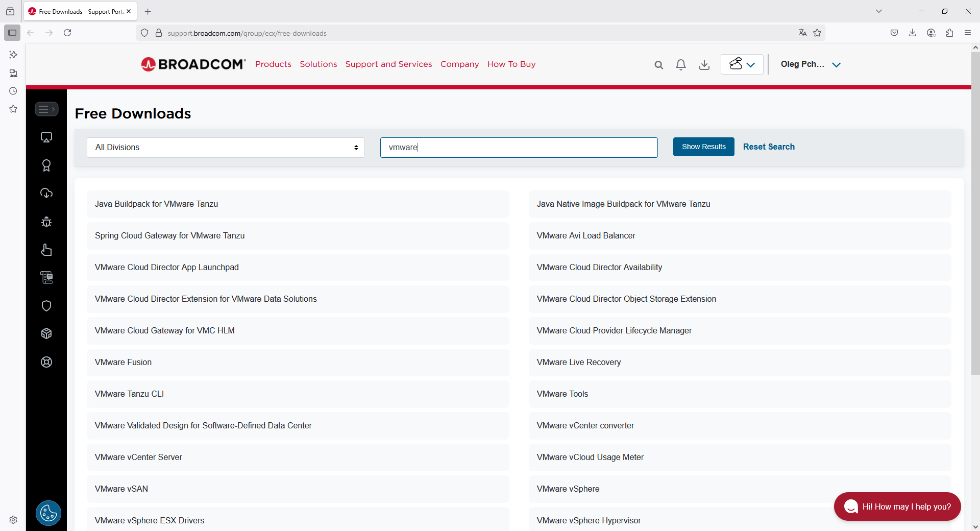Reload the page with browser refresh button

(x=67, y=33)
